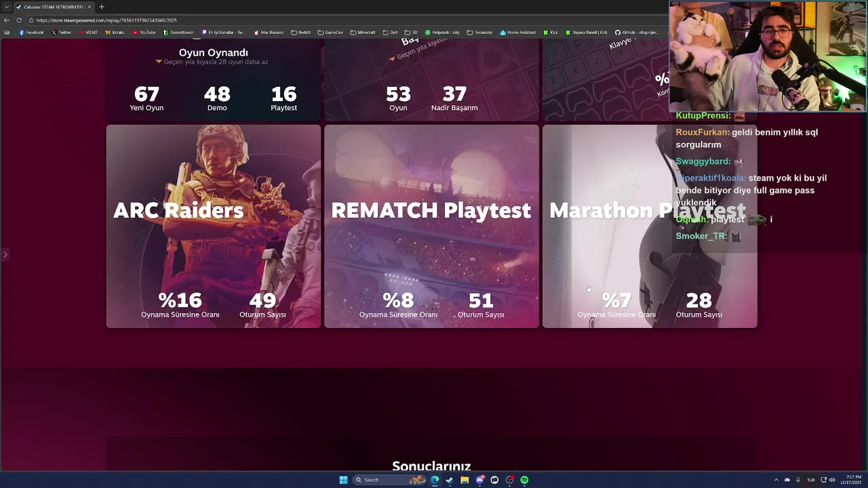
Task: Open the volume control in tray
Action: (x=832, y=480)
